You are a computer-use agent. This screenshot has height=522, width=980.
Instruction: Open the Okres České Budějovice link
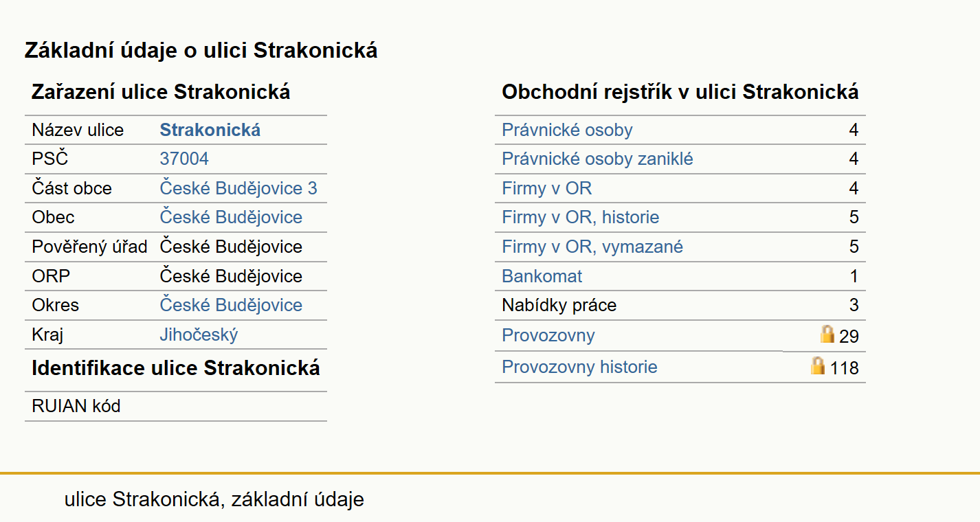coord(231,305)
